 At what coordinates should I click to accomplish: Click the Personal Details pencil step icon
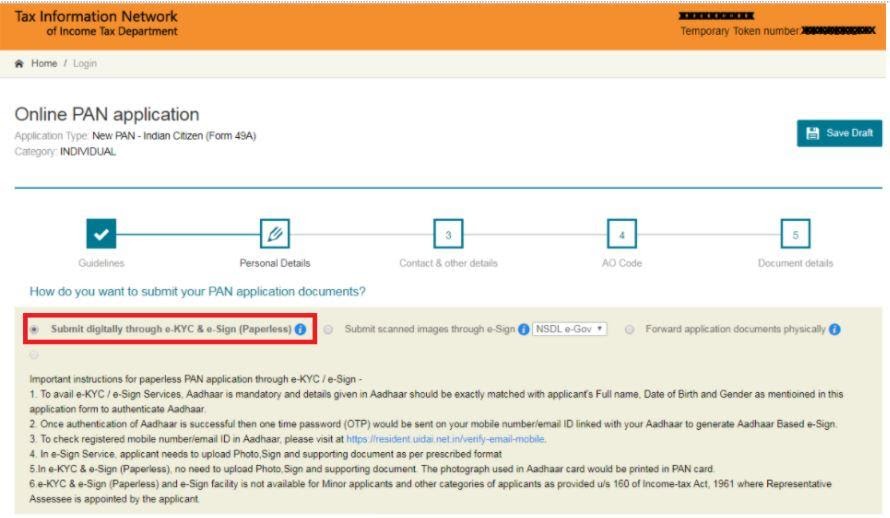(275, 235)
